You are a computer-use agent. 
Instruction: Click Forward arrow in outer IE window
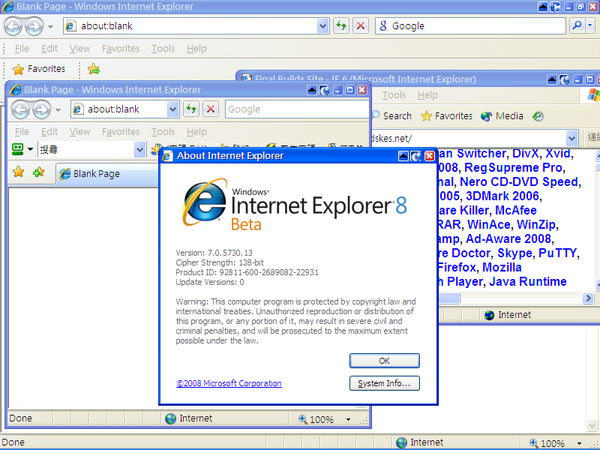[x=34, y=26]
